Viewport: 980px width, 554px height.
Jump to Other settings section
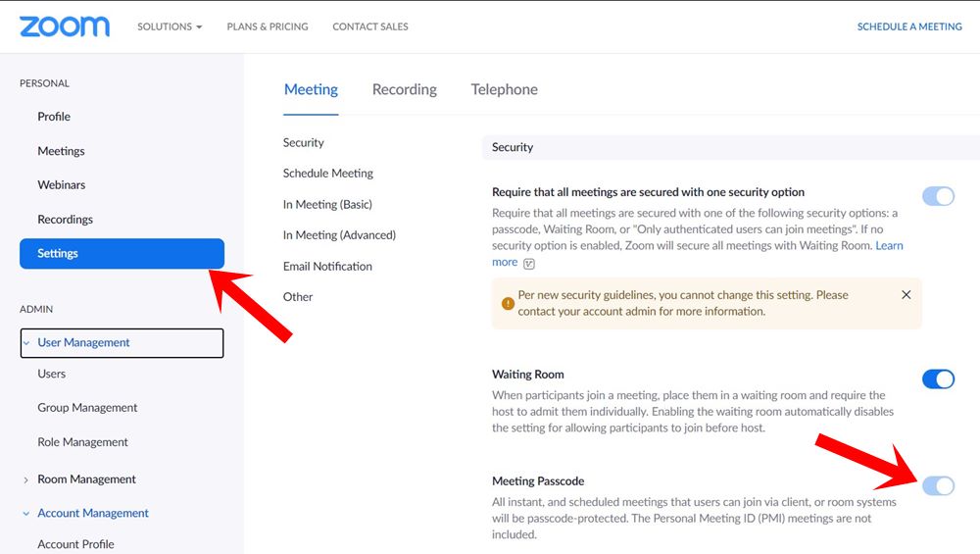pos(298,297)
